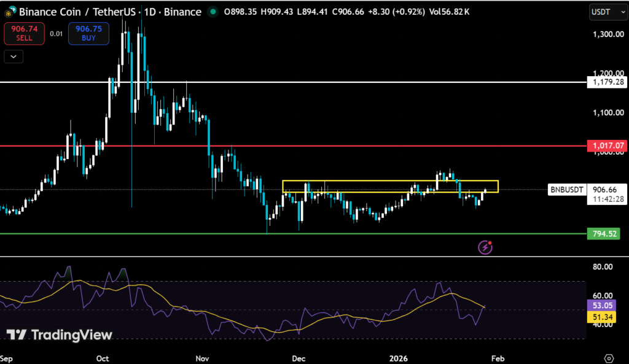Open the USDT currency dropdown
Image resolution: width=629 pixels, height=364 pixels.
click(608, 12)
